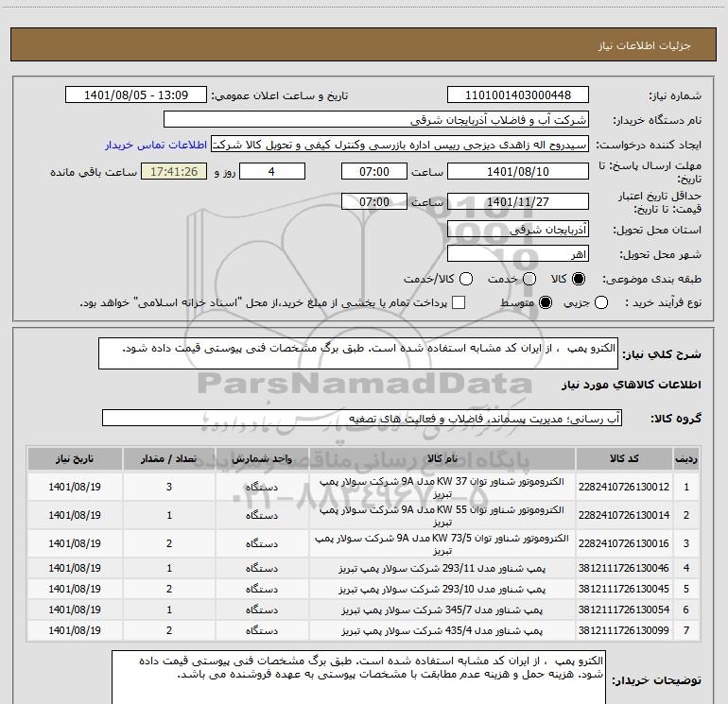Image resolution: width=728 pixels, height=704 pixels.
Task: Click the تاریخ نیاز column header
Action: click(75, 458)
